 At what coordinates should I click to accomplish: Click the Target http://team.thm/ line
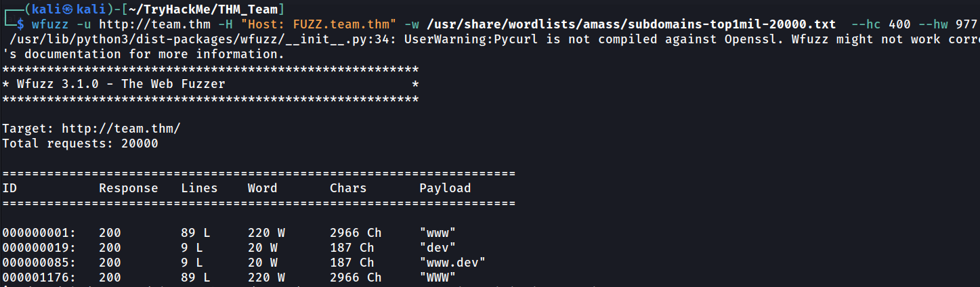coord(91,129)
